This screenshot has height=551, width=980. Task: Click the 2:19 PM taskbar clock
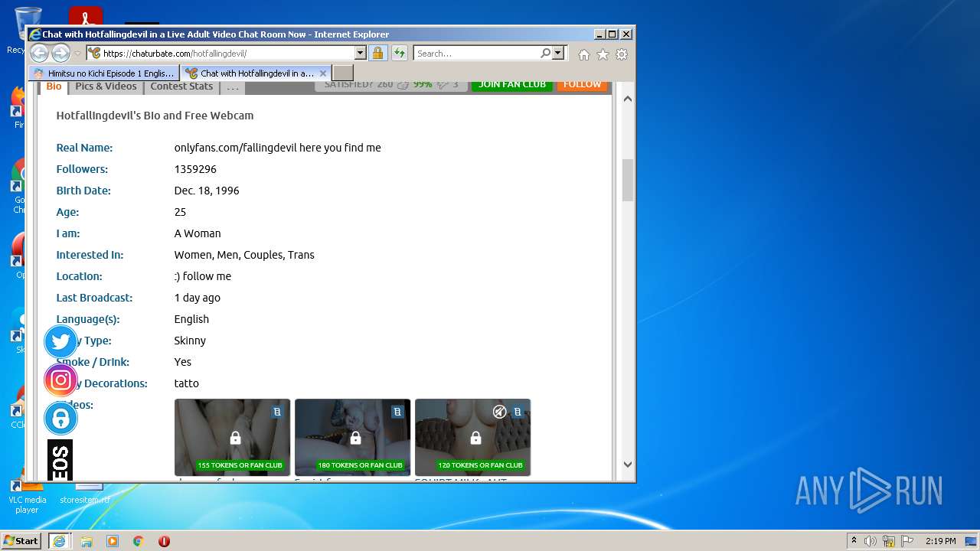940,541
